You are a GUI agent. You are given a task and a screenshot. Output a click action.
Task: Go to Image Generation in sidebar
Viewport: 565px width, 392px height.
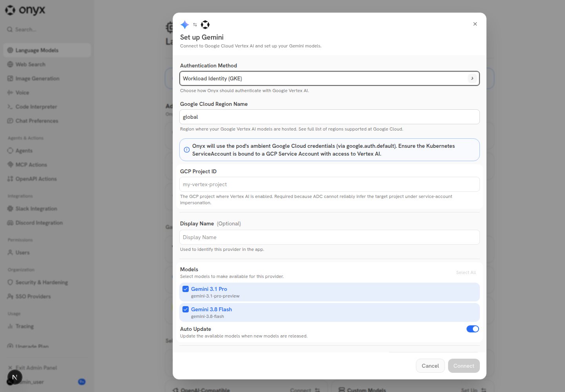(x=47, y=78)
